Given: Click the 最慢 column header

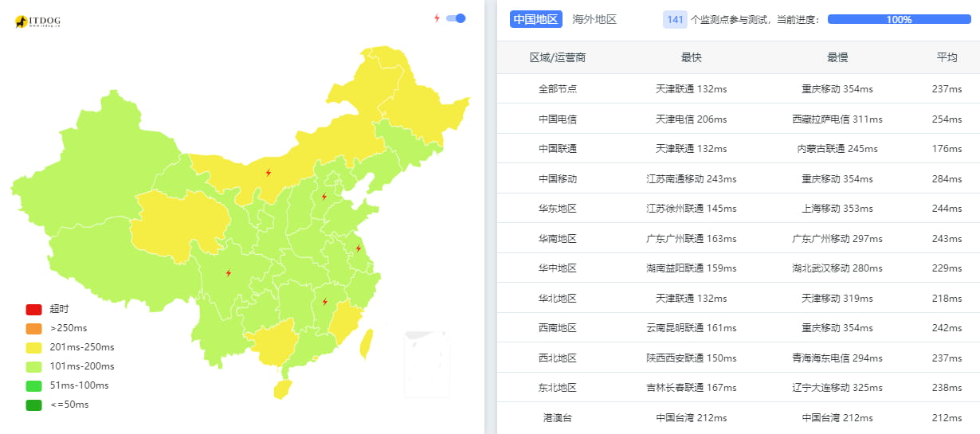Looking at the screenshot, I should click(x=837, y=57).
